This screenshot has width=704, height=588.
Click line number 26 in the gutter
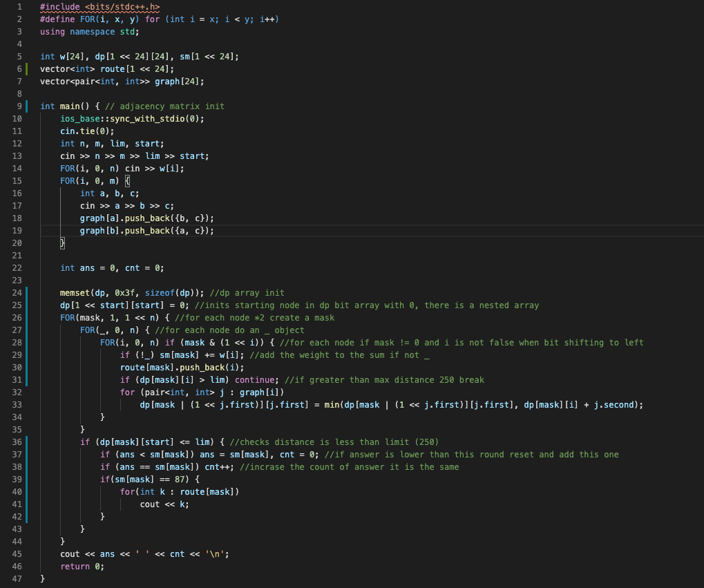(16, 317)
